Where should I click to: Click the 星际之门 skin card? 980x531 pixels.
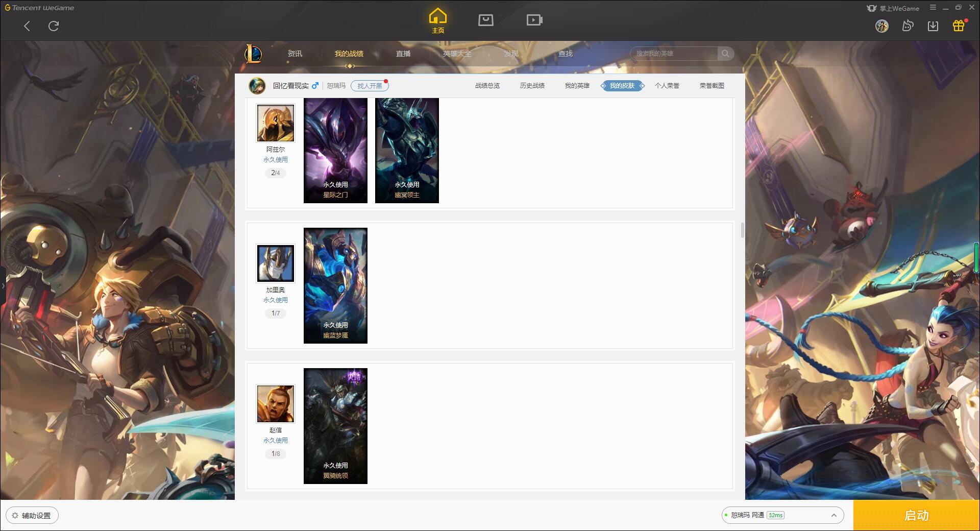(x=335, y=151)
